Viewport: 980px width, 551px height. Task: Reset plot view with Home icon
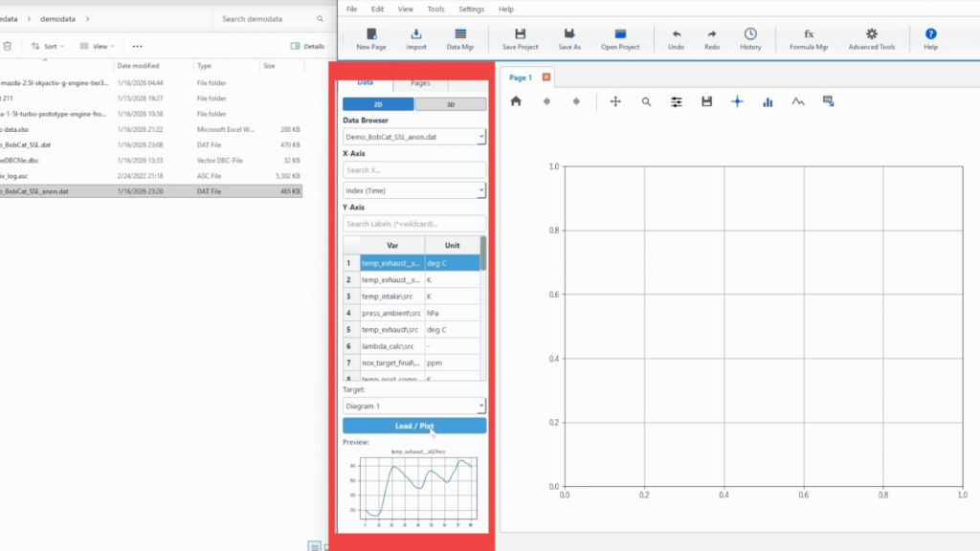point(516,101)
